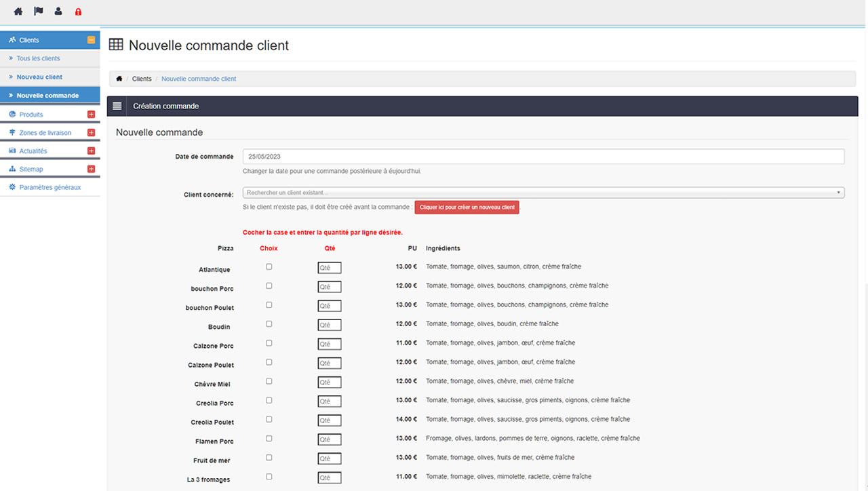Open the user profile icon

(58, 12)
